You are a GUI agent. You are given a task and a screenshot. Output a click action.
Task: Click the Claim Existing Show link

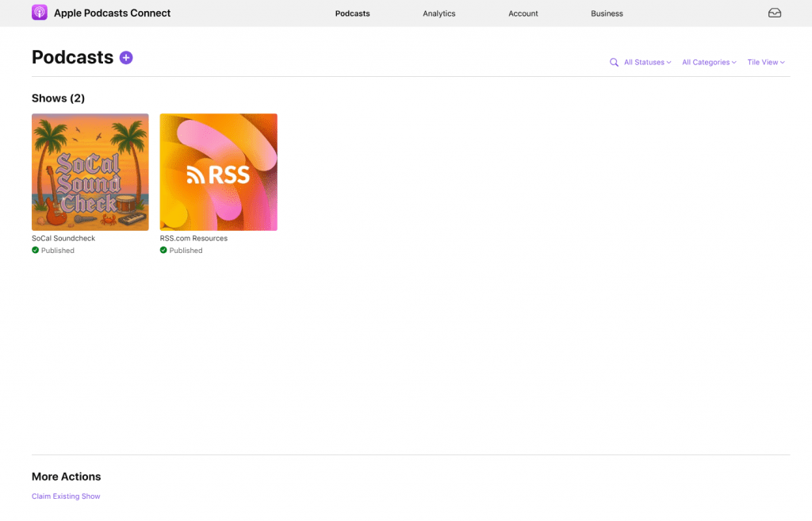click(66, 496)
